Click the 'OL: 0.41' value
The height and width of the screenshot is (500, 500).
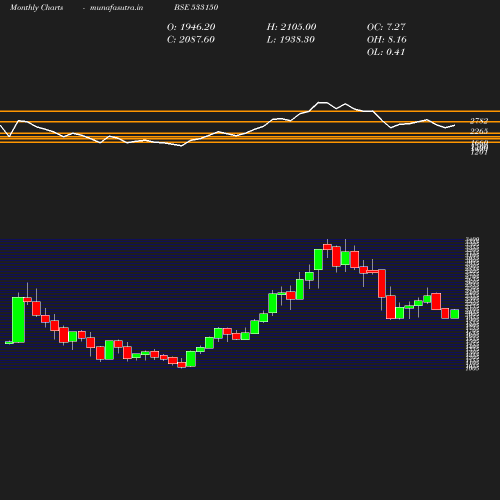pos(386,52)
